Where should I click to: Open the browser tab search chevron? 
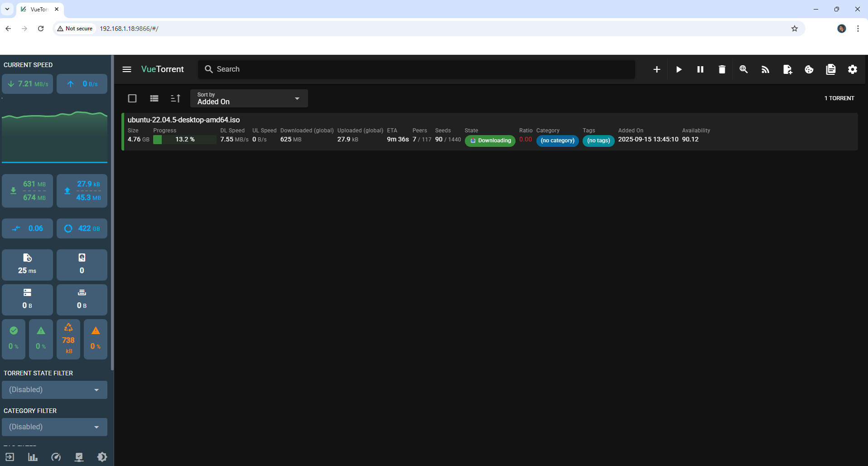7,9
